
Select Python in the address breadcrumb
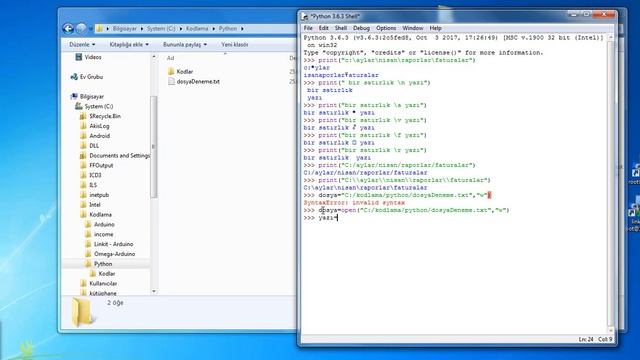tap(228, 29)
